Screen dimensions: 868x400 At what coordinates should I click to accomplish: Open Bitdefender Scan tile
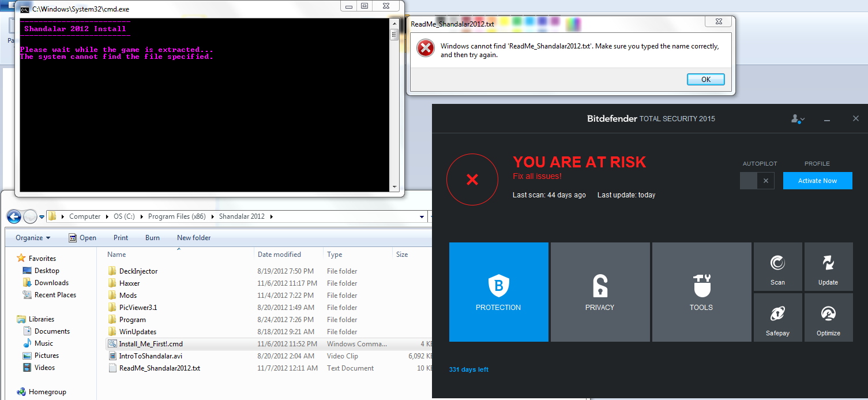point(777,267)
